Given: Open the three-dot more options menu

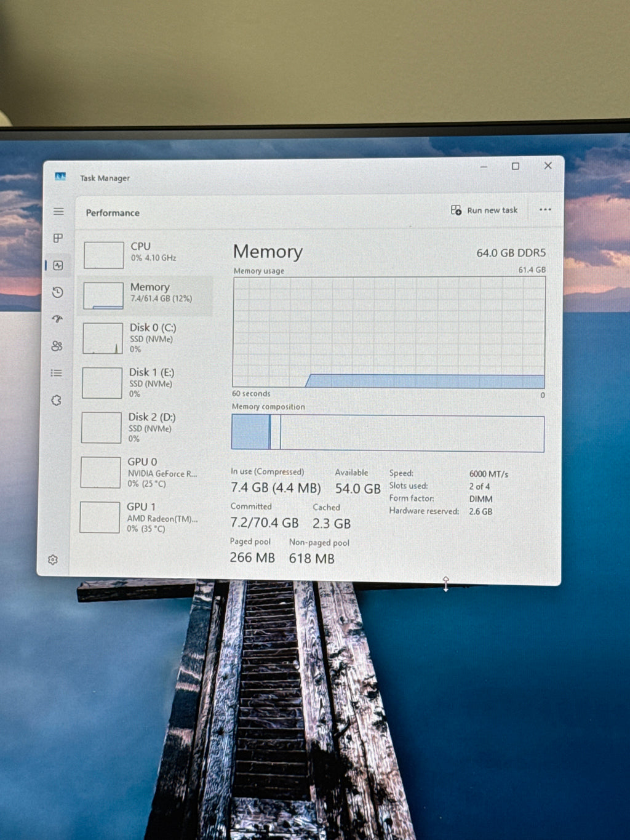Looking at the screenshot, I should click(x=545, y=209).
